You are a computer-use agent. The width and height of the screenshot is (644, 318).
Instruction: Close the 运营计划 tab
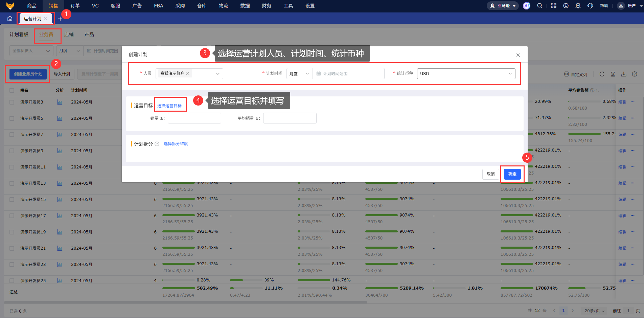coord(46,19)
